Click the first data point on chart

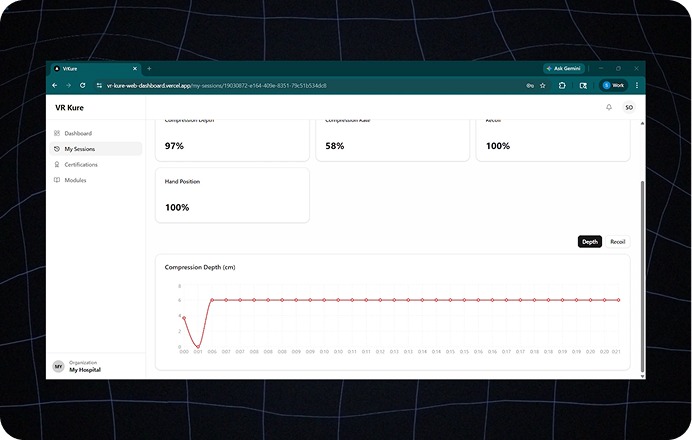pos(184,318)
